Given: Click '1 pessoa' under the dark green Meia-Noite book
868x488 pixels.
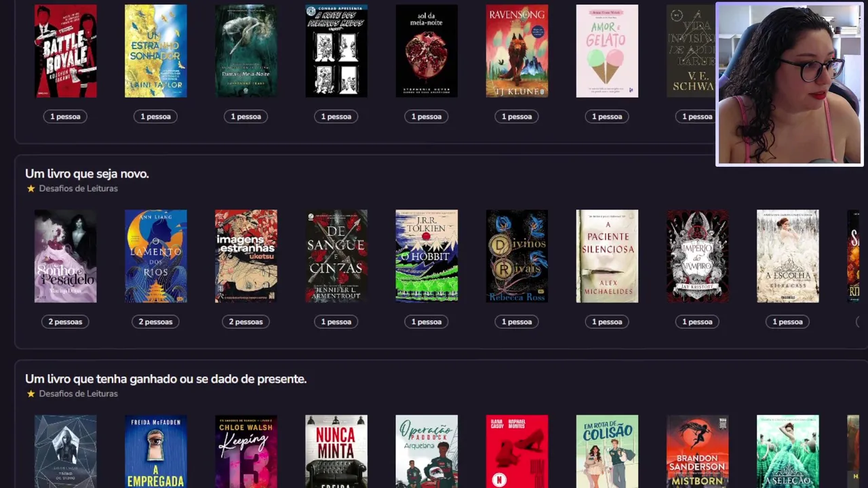Looking at the screenshot, I should point(245,117).
